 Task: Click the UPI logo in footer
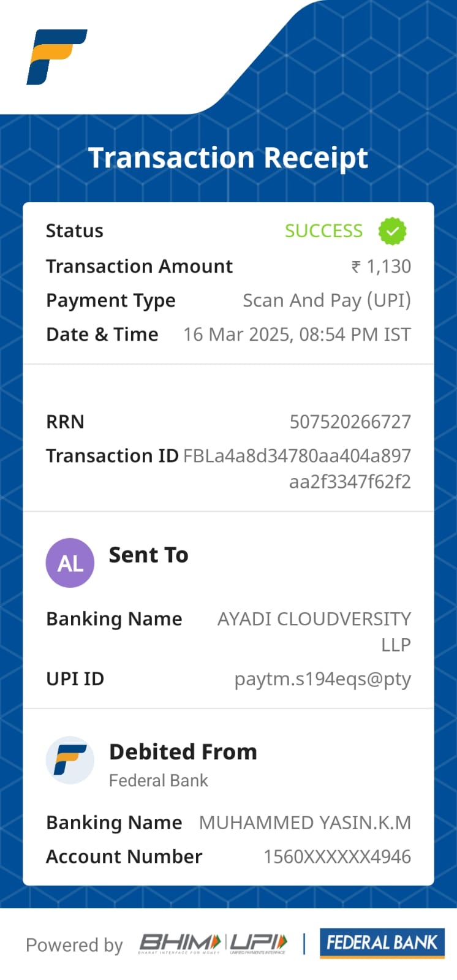[259, 943]
